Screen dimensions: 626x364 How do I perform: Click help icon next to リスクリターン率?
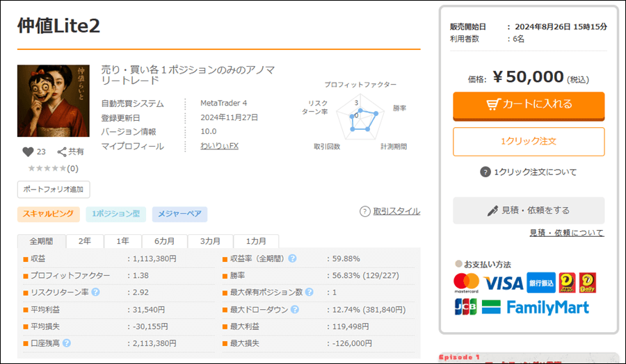coord(95,292)
